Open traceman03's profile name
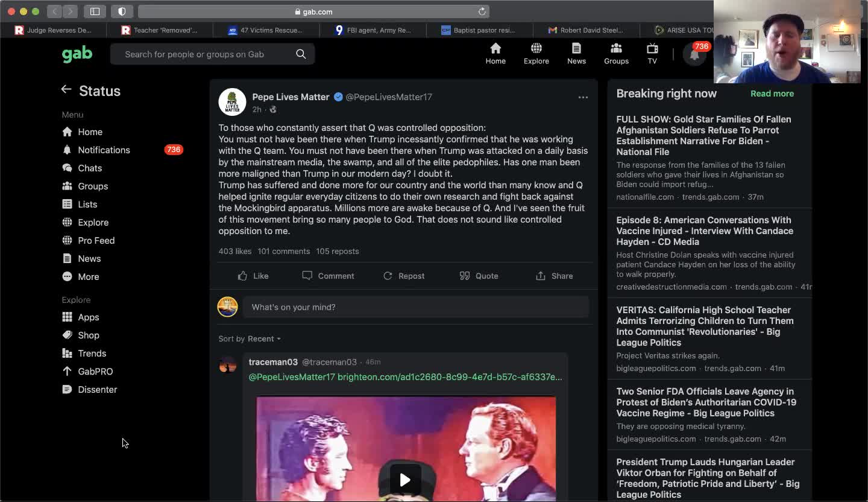This screenshot has width=868, height=502. click(273, 362)
